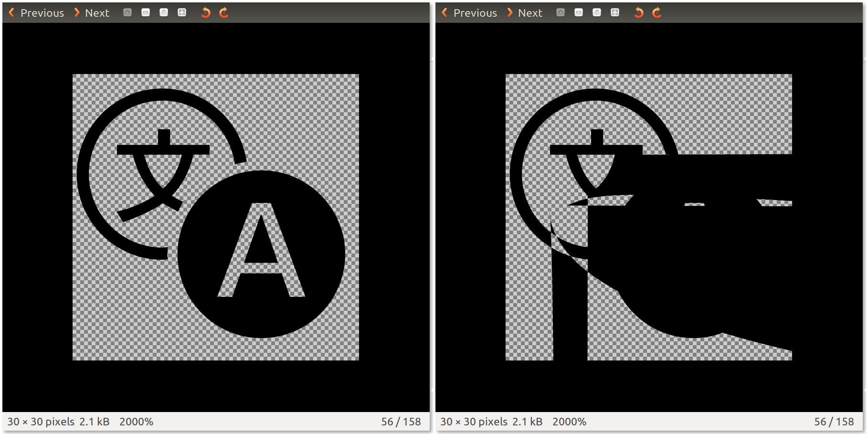Click the translate icon image in left window
Screen dimensions: 868x434
click(x=216, y=217)
